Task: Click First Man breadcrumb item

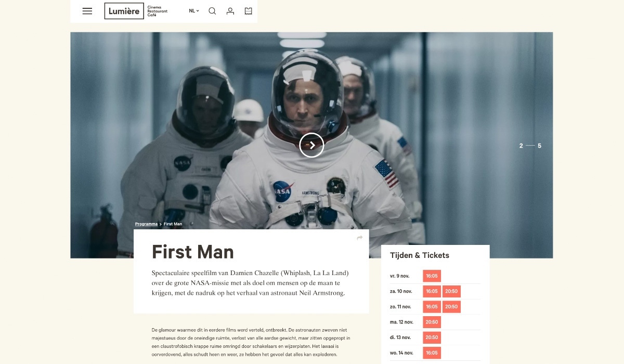Action: click(x=173, y=224)
